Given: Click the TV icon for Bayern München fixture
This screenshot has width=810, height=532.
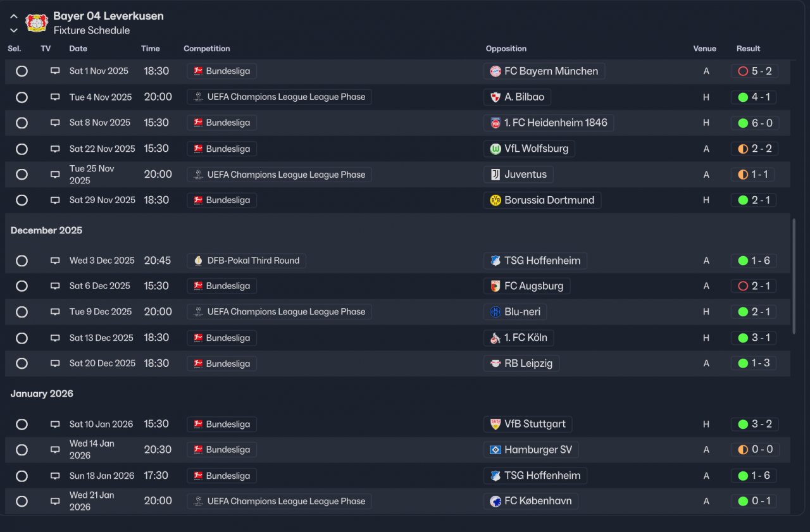Looking at the screenshot, I should (x=55, y=71).
